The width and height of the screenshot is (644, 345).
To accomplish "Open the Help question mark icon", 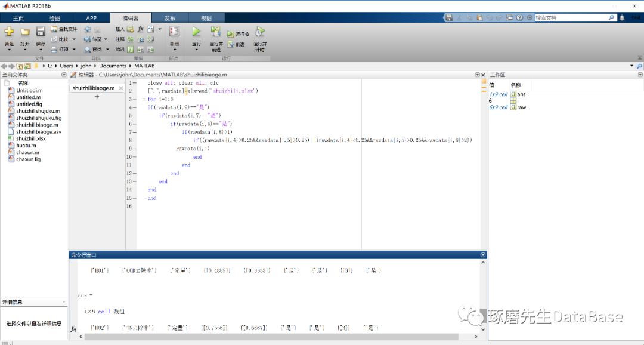I will point(519,17).
